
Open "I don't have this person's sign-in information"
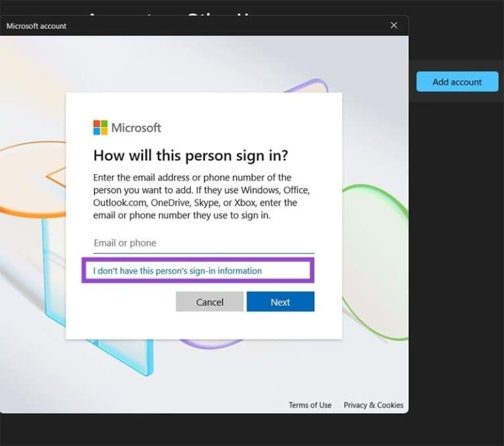(x=178, y=271)
